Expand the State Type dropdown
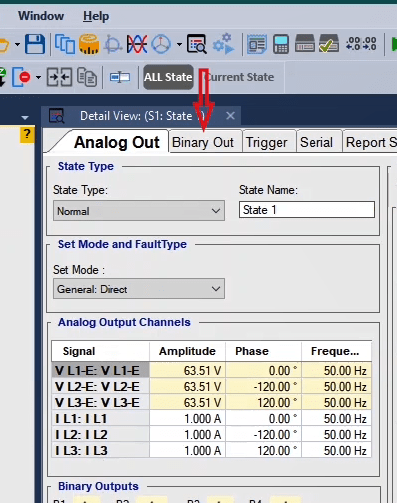 pyautogui.click(x=139, y=211)
